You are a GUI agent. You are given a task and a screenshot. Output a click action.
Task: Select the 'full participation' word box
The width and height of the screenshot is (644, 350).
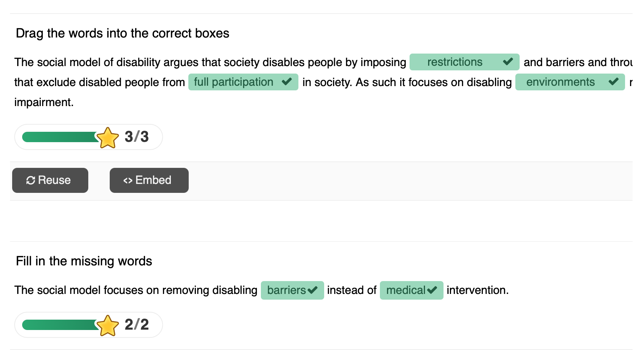[x=233, y=82]
